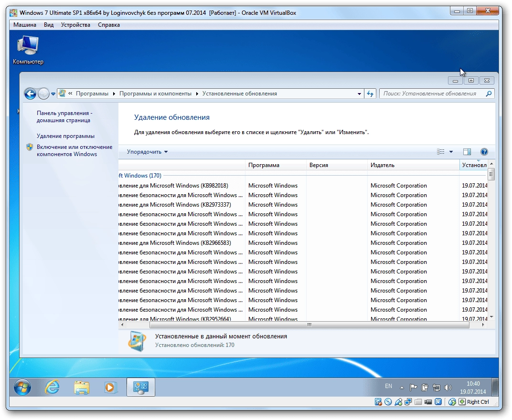Click the EN language indicator
This screenshot has height=420, width=512.
(388, 387)
